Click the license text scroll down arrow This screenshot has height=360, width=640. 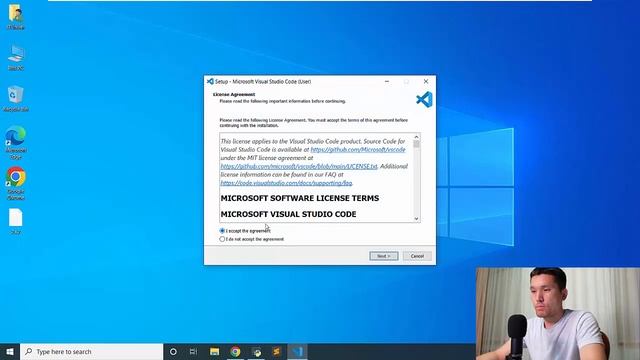pyautogui.click(x=416, y=219)
